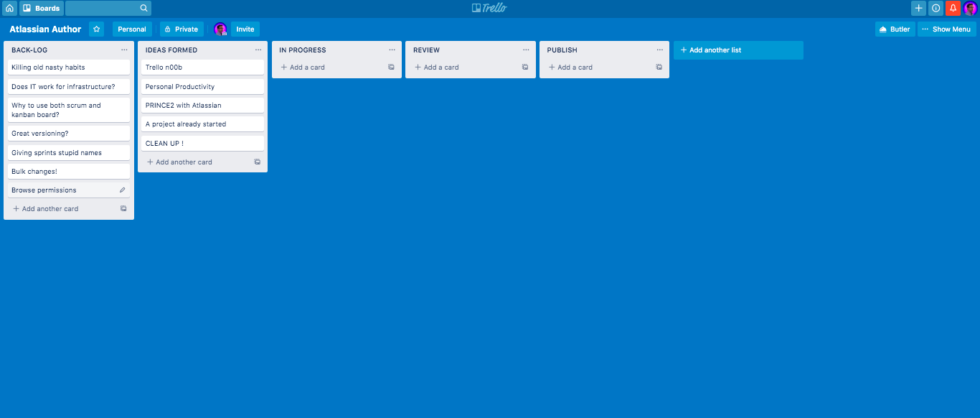Create card from template in IDEAS FORMED
Screen dimensions: 980x418
(258, 162)
